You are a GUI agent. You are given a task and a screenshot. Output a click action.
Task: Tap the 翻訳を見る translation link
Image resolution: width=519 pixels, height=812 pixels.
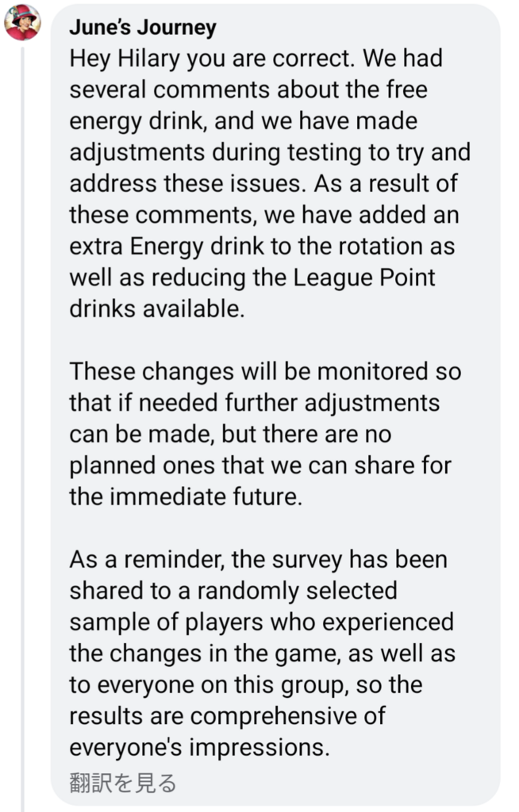coord(123,783)
